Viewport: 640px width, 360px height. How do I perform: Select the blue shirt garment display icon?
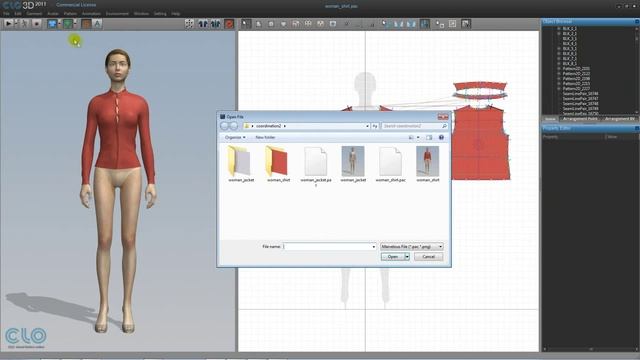click(x=52, y=24)
